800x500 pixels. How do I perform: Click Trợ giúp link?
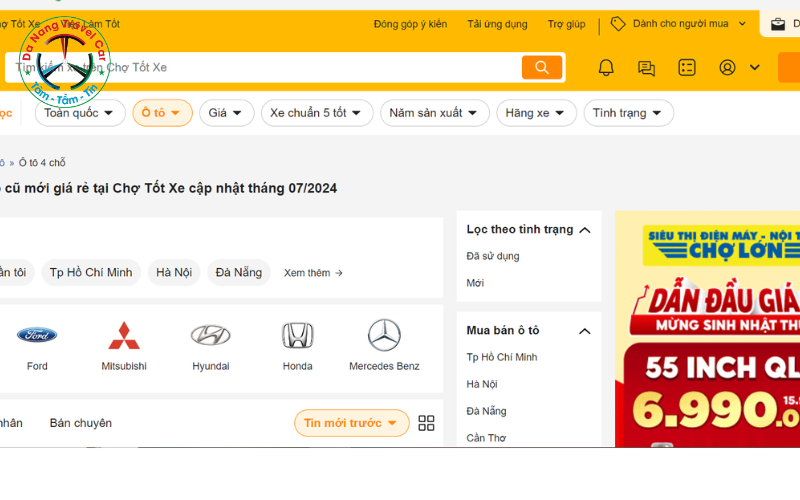[x=566, y=24]
